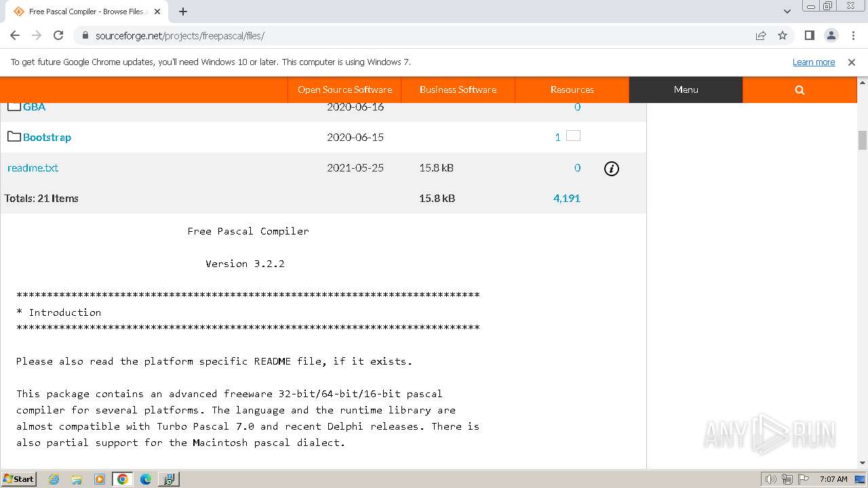Dismiss the Chrome update notice
This screenshot has width=868, height=488.
[852, 62]
